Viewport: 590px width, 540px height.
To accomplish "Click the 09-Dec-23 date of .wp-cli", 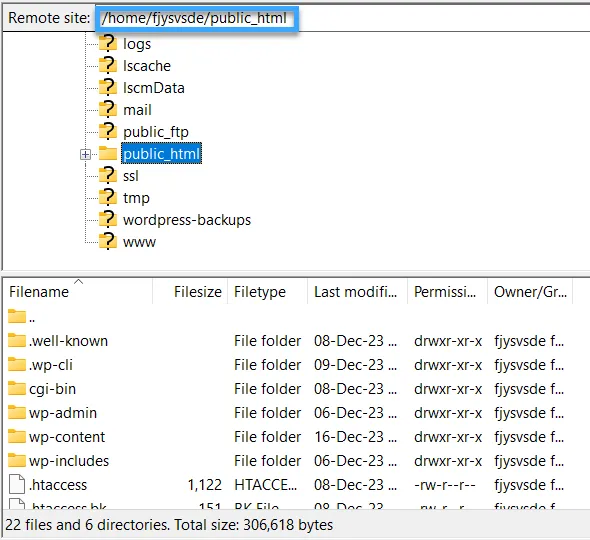I will click(355, 365).
